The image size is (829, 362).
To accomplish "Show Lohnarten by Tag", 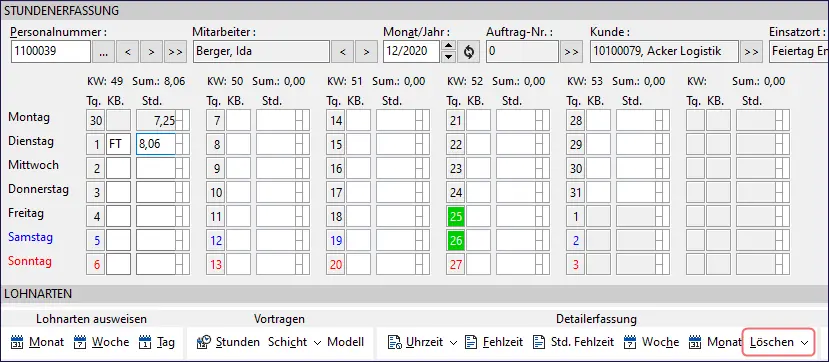I will pos(156,342).
